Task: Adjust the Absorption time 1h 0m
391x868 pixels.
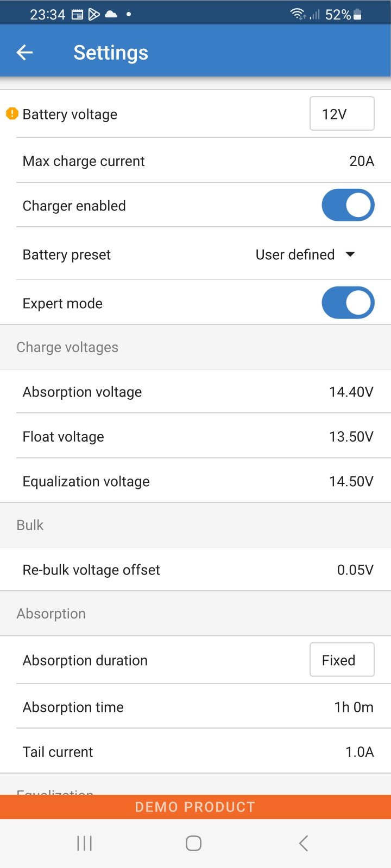Action: tap(354, 707)
